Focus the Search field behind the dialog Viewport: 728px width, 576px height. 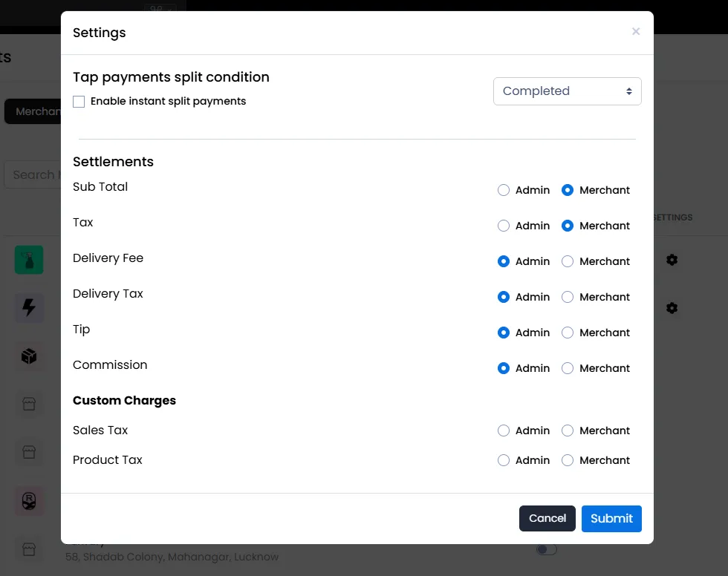pos(33,175)
